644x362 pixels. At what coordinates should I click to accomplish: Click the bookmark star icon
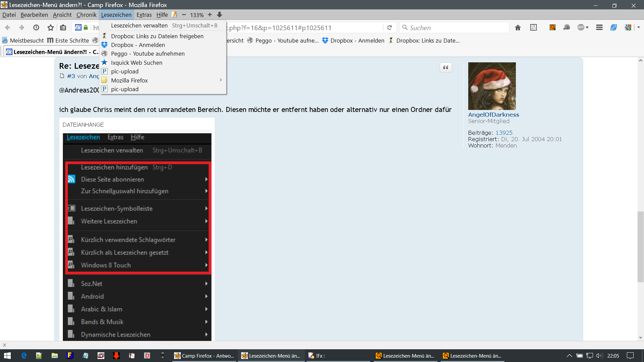(x=51, y=28)
